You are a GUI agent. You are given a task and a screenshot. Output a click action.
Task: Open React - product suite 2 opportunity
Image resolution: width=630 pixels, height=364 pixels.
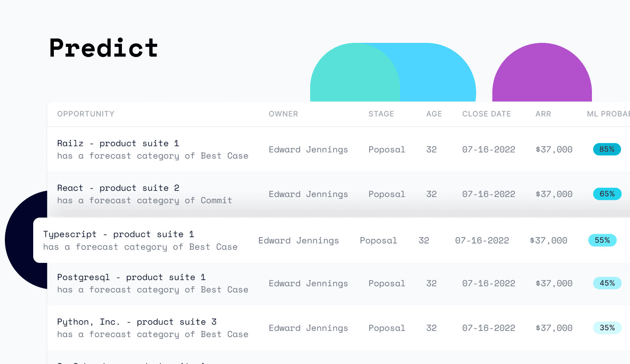point(118,188)
